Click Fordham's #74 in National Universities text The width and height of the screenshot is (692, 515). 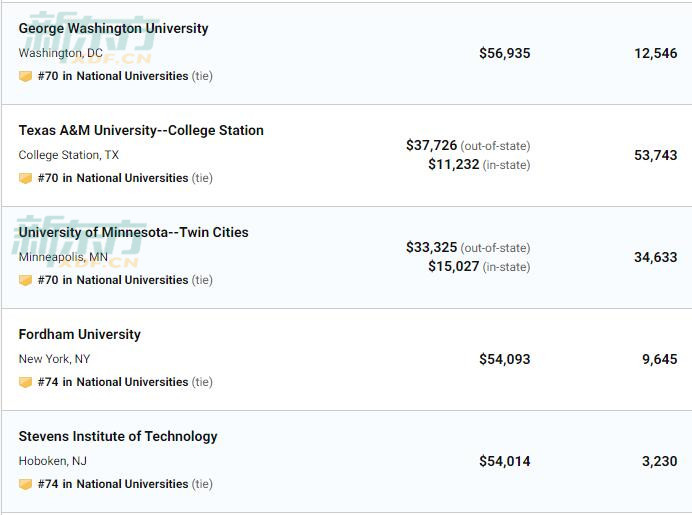tap(113, 382)
